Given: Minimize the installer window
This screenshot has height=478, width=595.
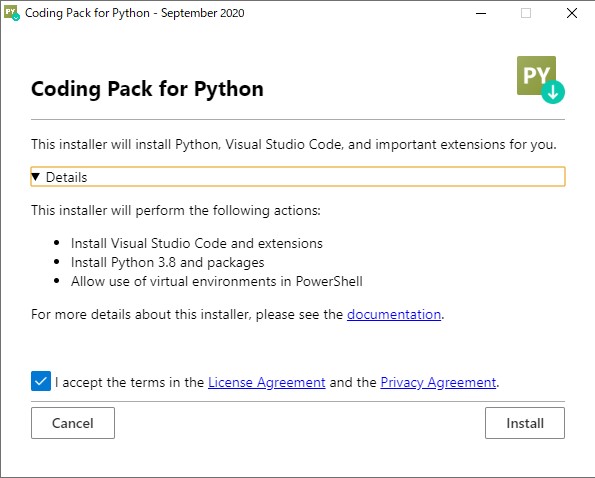Looking at the screenshot, I should pos(481,13).
